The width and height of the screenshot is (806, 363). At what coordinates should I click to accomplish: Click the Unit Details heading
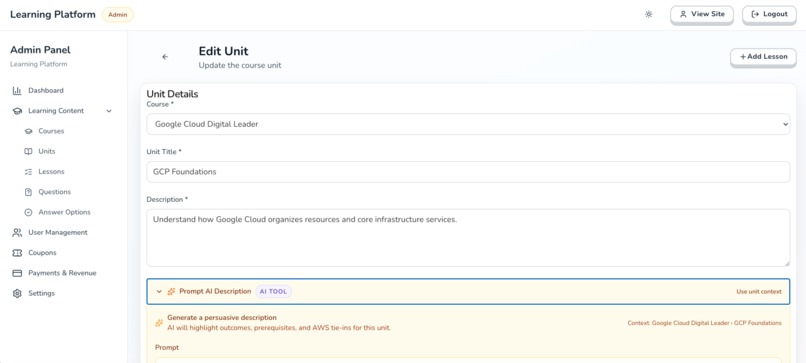(172, 94)
